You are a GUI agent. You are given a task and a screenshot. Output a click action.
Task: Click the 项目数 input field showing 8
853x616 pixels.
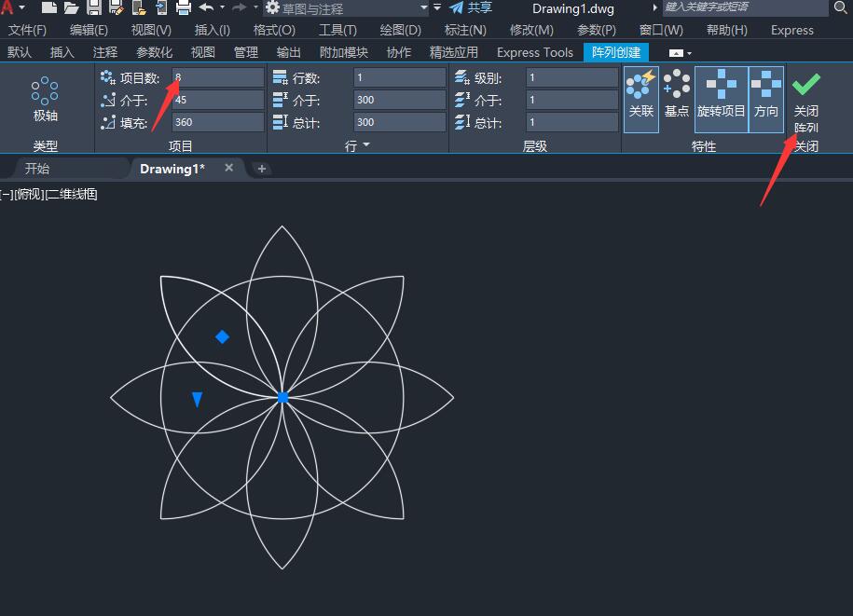click(x=217, y=78)
